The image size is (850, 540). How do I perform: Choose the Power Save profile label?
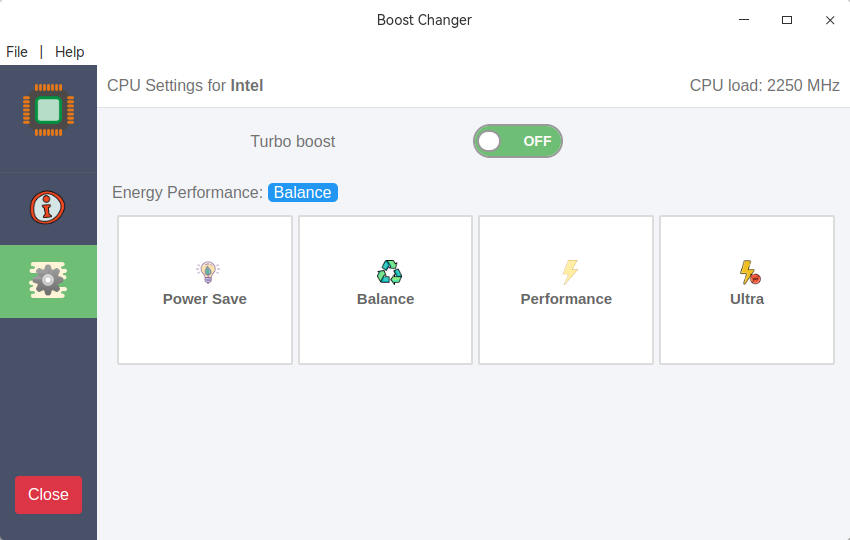click(x=205, y=299)
